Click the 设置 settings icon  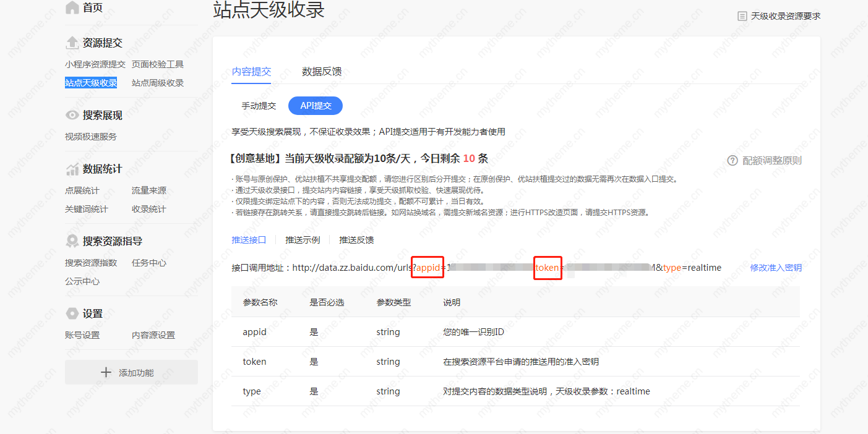(71, 313)
